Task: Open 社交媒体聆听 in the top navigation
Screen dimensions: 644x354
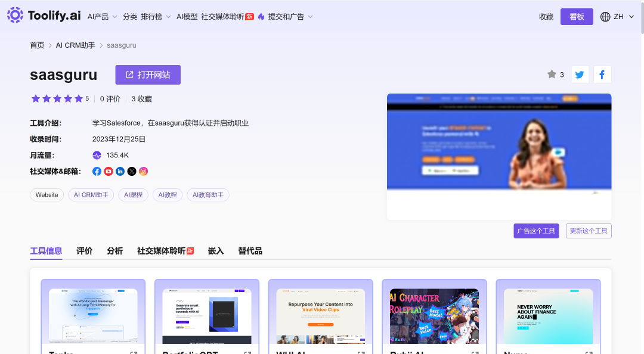Action: coord(227,17)
